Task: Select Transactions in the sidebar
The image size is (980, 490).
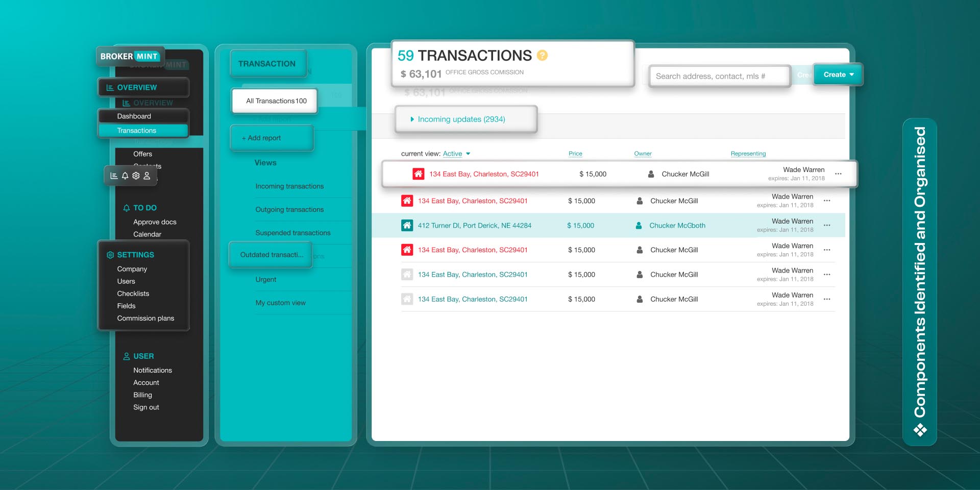Action: coord(137,131)
